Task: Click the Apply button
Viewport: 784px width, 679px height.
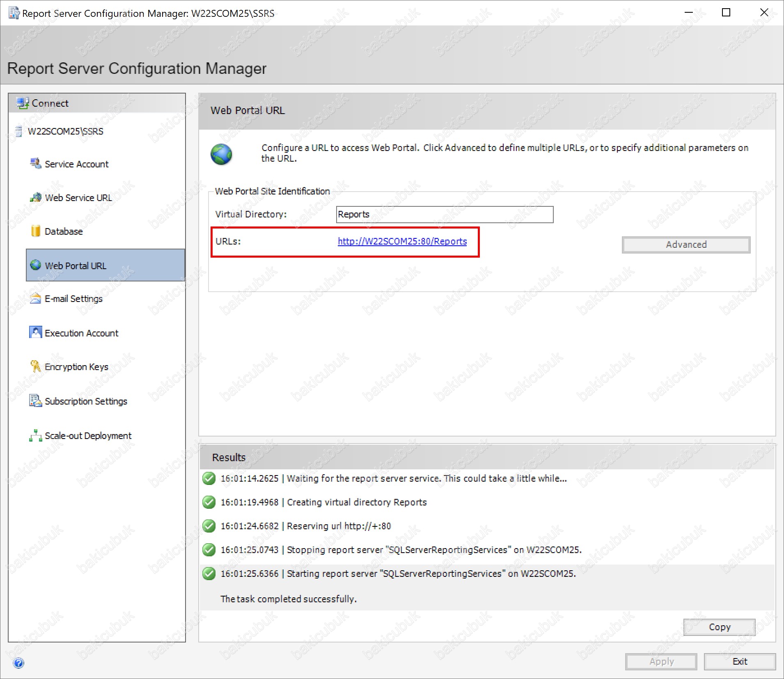Action: [x=661, y=661]
